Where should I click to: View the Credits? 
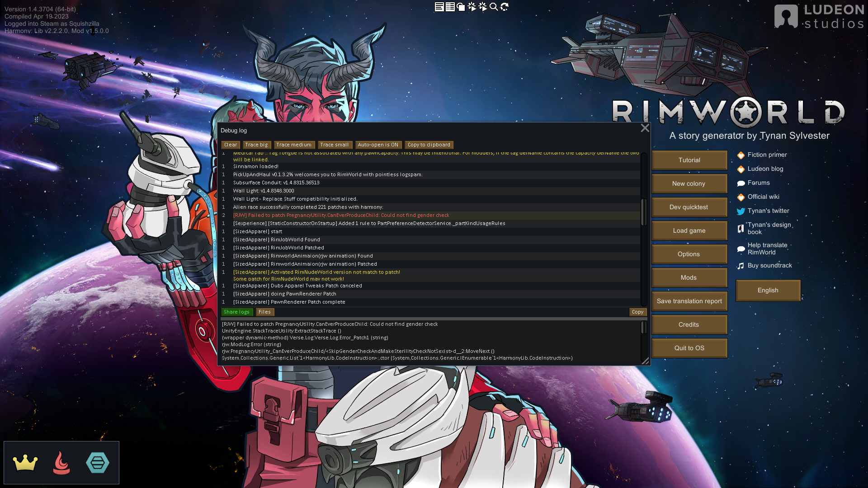[689, 325]
